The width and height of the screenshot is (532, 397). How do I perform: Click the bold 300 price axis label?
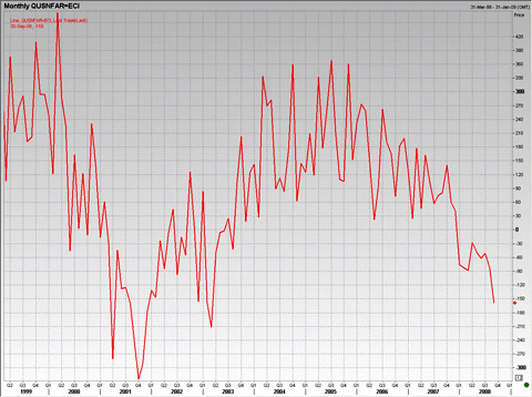point(520,92)
